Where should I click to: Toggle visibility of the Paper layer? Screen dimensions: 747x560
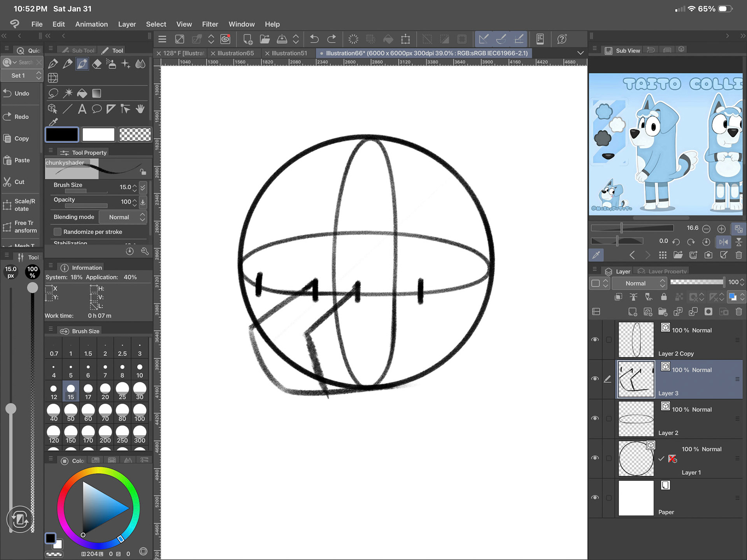(x=595, y=498)
